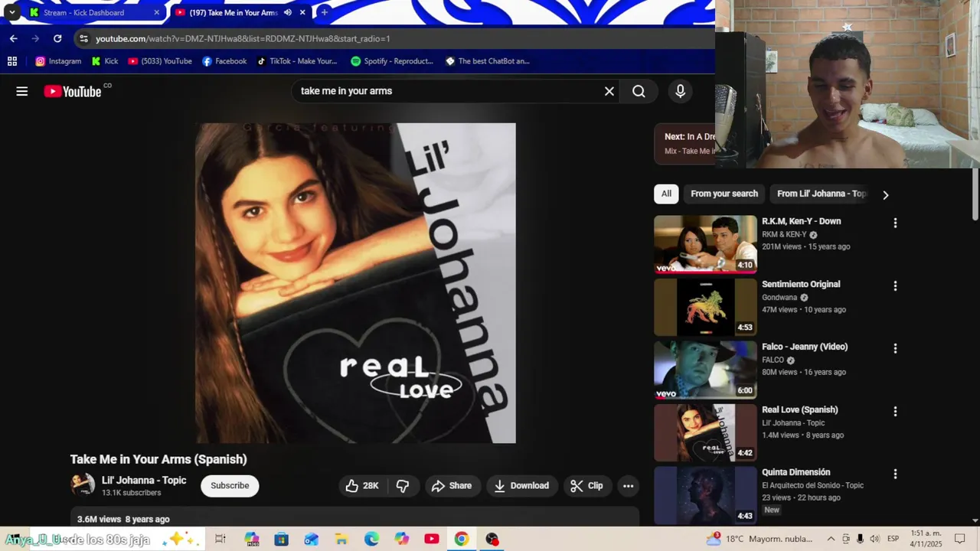Open the Real Love (Spanish) video title
Screen dimensions: 980x551
click(x=800, y=409)
